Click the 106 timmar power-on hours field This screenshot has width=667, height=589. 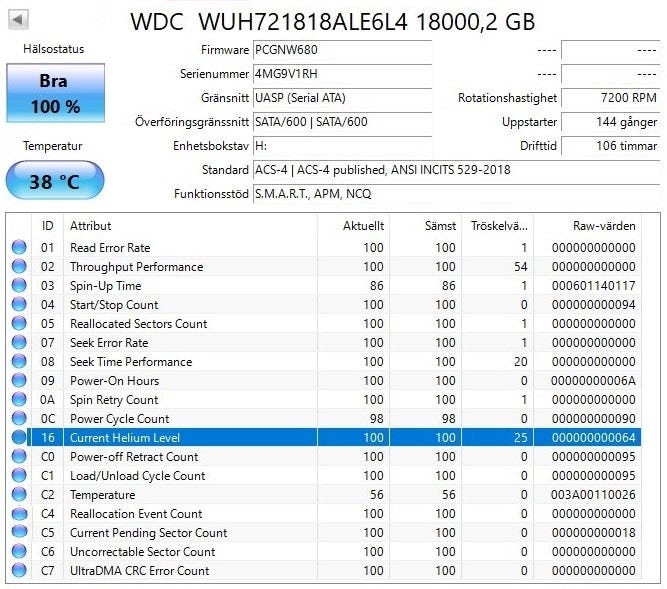click(611, 146)
